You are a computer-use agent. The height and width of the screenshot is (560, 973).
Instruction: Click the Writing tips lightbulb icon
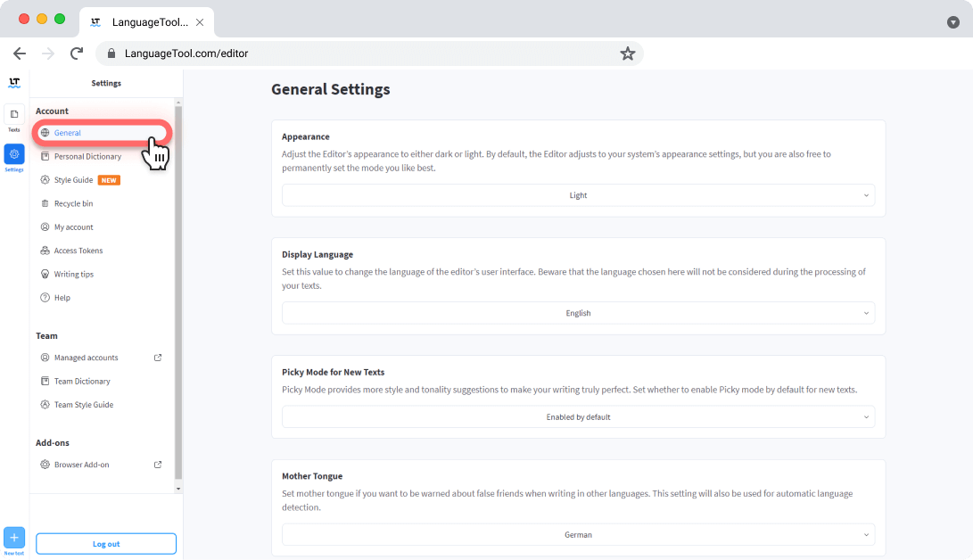(x=45, y=274)
